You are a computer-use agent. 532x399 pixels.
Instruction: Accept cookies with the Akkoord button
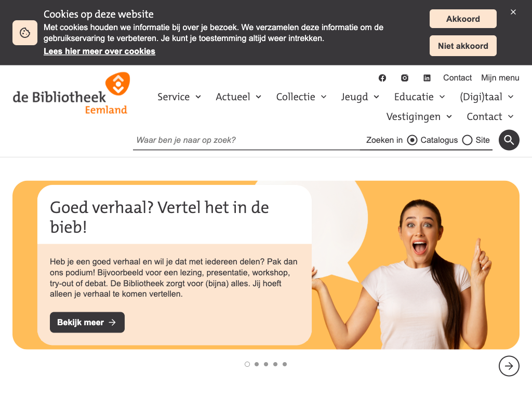pyautogui.click(x=463, y=19)
